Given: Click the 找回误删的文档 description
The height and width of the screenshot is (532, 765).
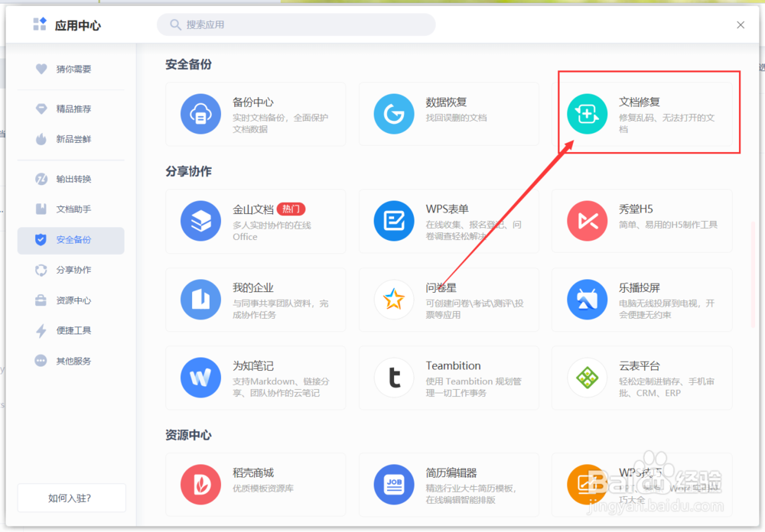Looking at the screenshot, I should (x=456, y=118).
